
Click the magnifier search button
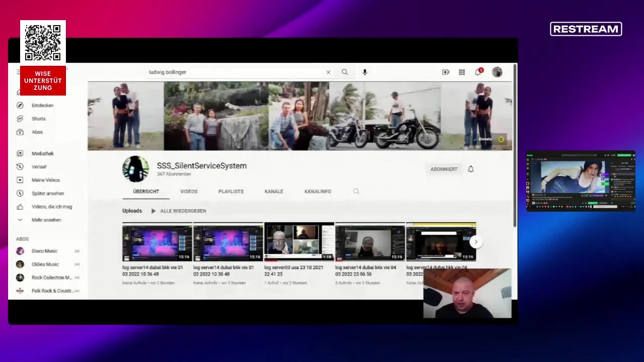pos(345,72)
